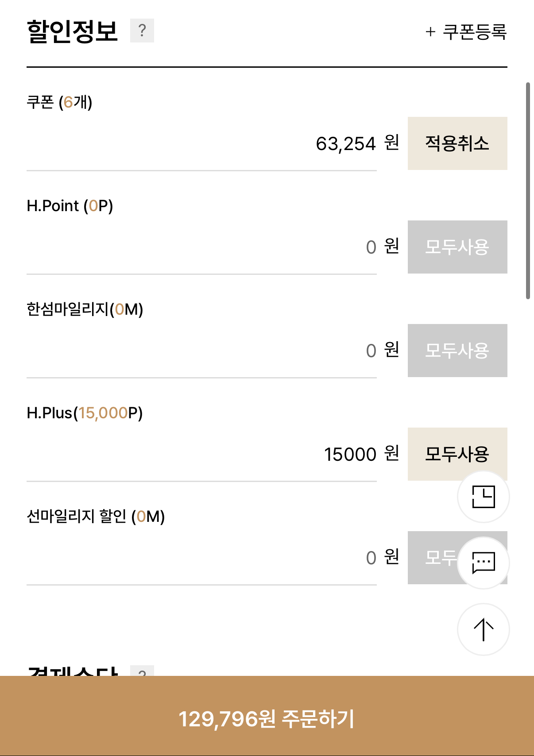Image resolution: width=534 pixels, height=756 pixels.
Task: Click the 선마일리지 할인 amount input field
Action: (x=201, y=558)
